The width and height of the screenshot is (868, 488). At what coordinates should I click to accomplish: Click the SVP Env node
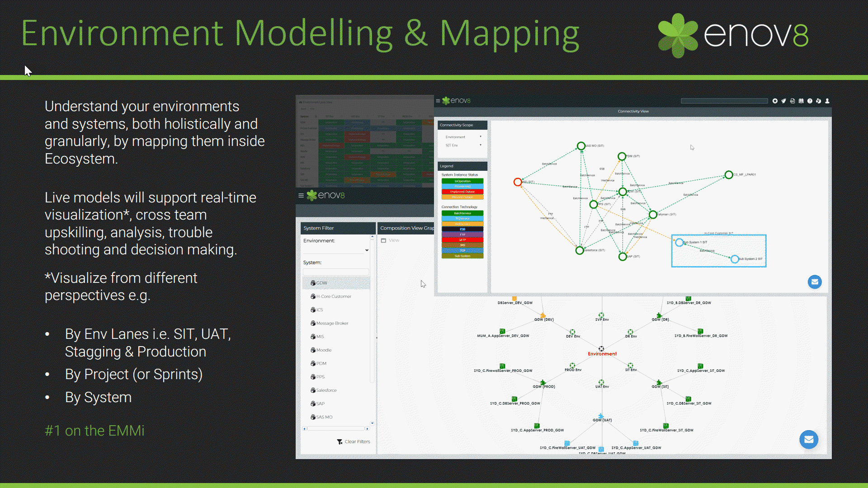[601, 315]
